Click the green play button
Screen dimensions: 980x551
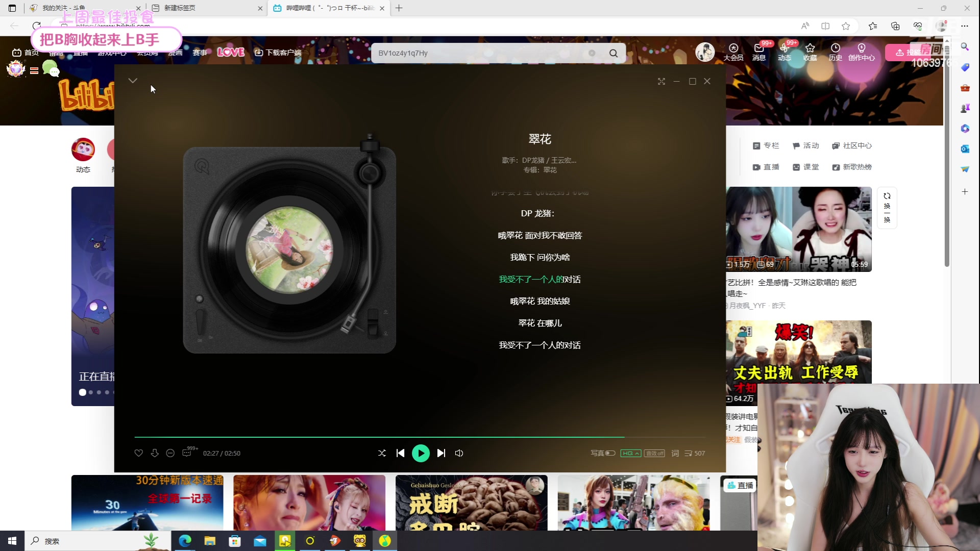(421, 453)
